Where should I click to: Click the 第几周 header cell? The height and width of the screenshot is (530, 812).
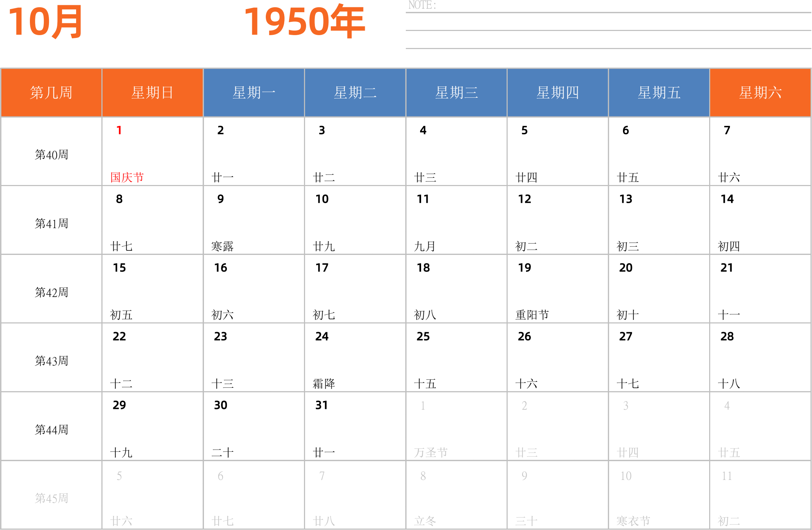point(51,93)
